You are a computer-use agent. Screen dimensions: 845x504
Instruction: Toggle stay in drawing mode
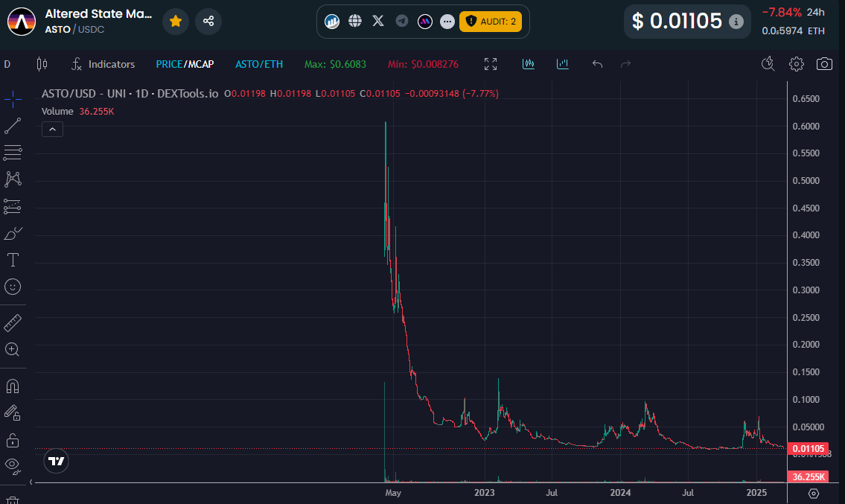point(13,413)
